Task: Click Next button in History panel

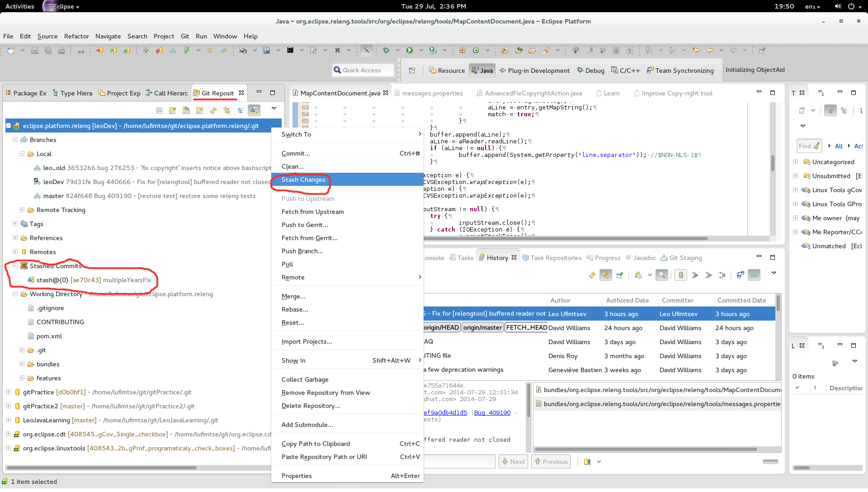Action: coord(513,462)
